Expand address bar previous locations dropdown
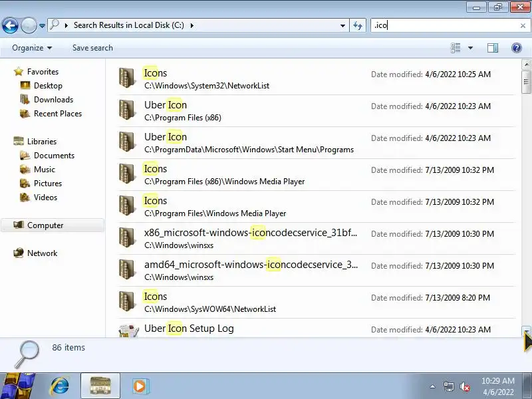 (342, 25)
